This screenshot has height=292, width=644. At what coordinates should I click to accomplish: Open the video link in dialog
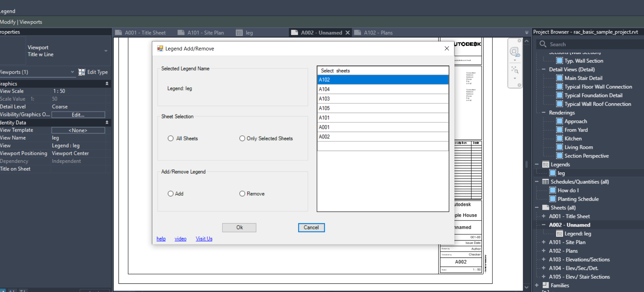coord(180,239)
